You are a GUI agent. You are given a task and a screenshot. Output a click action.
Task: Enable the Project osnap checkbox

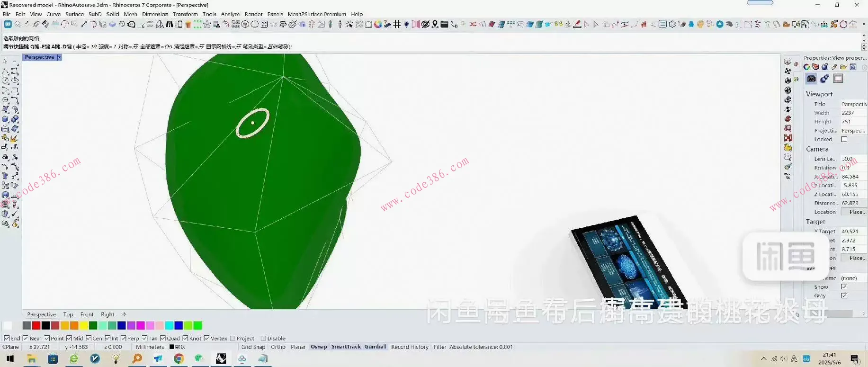point(233,339)
